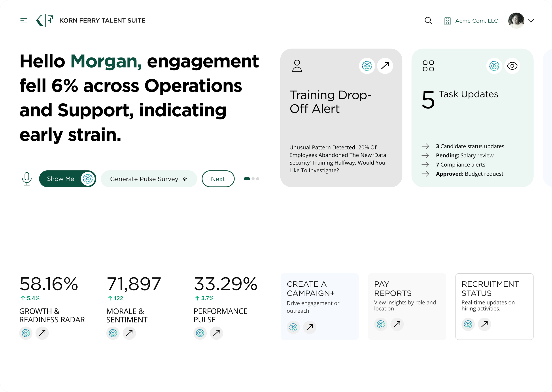Click the search icon in the top bar

(429, 21)
